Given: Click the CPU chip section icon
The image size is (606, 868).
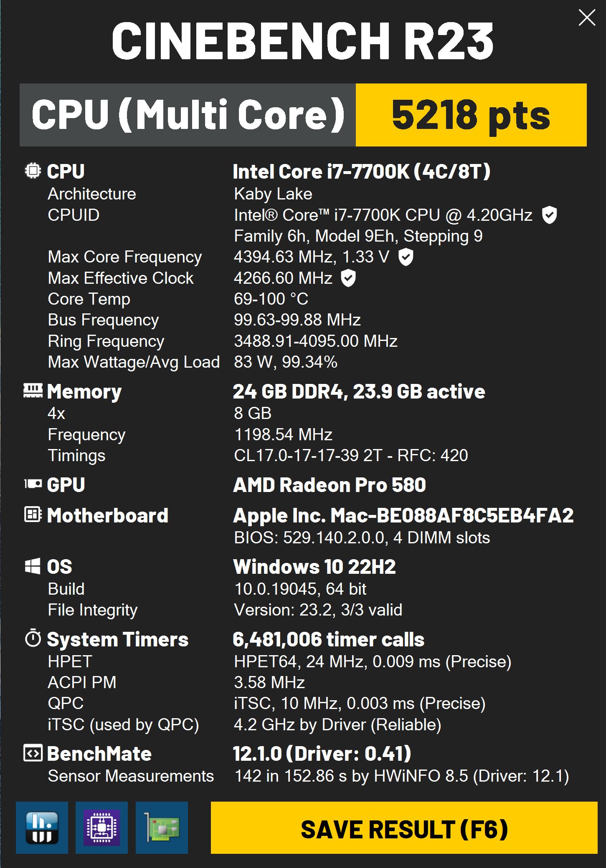Looking at the screenshot, I should coord(33,171).
